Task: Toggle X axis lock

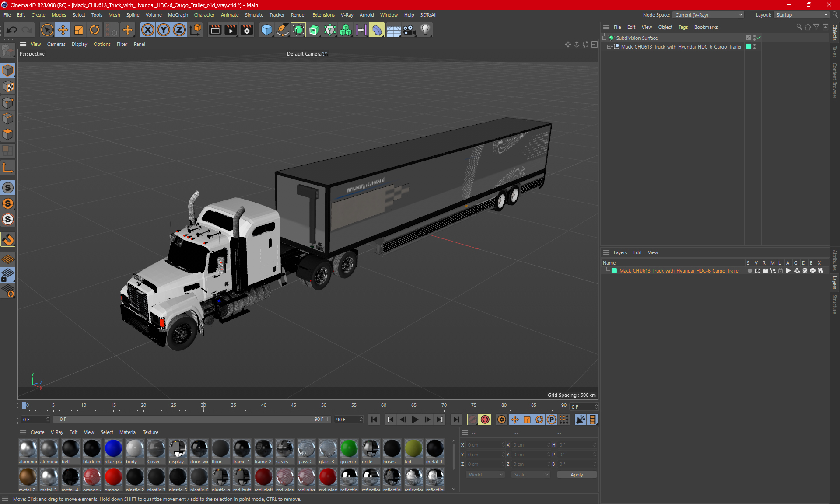Action: click(x=148, y=30)
